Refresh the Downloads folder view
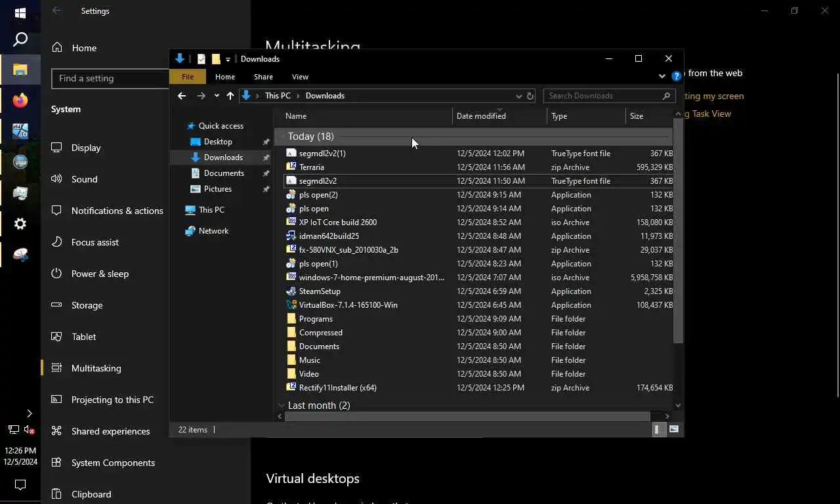The image size is (840, 504). pyautogui.click(x=530, y=96)
